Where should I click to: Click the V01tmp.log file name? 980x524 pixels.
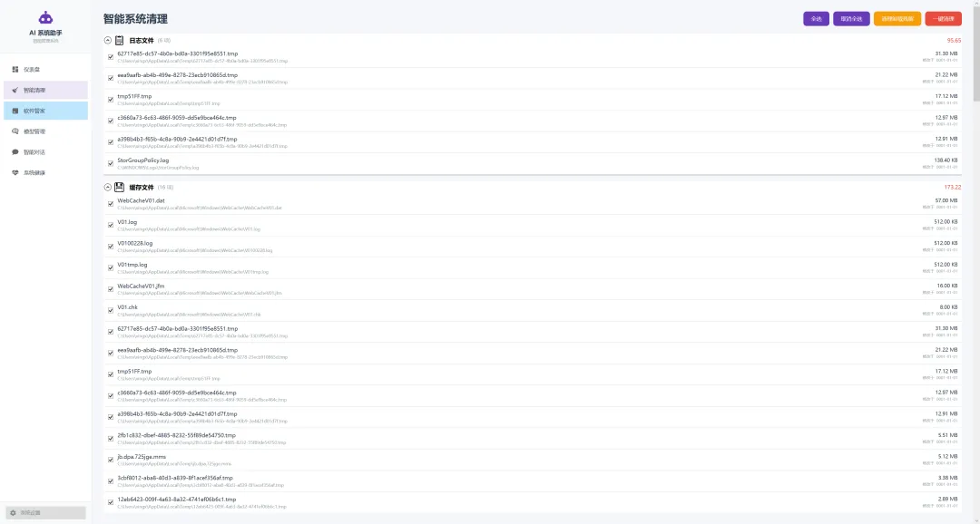tap(132, 265)
